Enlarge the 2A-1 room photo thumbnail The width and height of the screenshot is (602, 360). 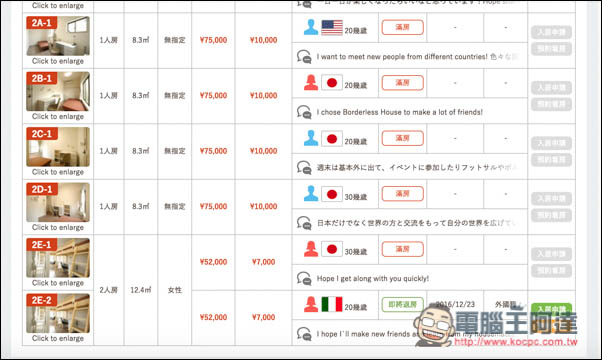pos(58,36)
